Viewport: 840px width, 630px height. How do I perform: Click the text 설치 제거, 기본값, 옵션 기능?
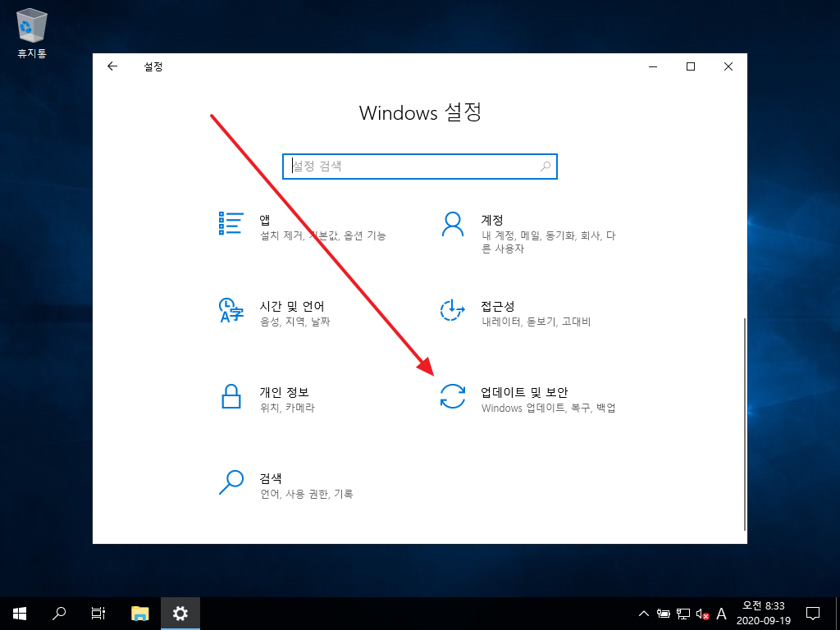323,235
